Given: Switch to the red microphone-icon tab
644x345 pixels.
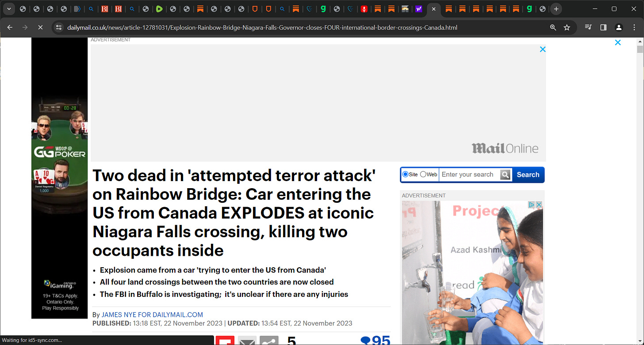Looking at the screenshot, I should pos(364,9).
